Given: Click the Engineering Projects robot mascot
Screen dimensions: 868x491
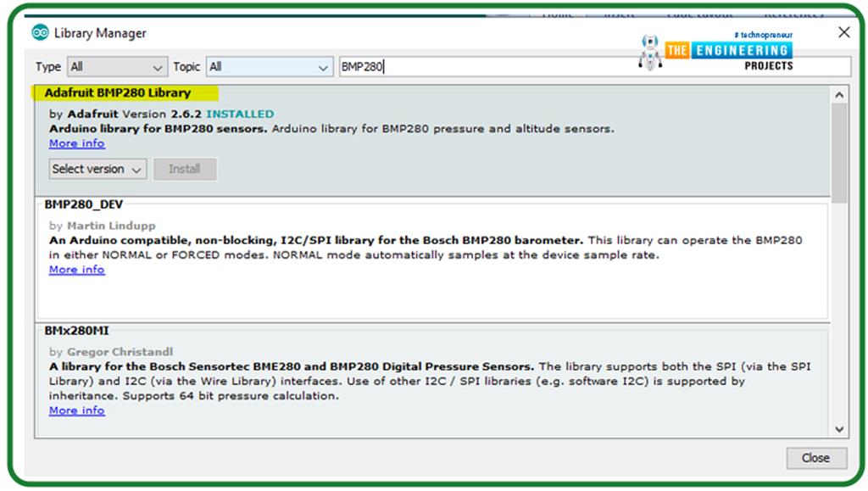Looking at the screenshot, I should pyautogui.click(x=652, y=52).
